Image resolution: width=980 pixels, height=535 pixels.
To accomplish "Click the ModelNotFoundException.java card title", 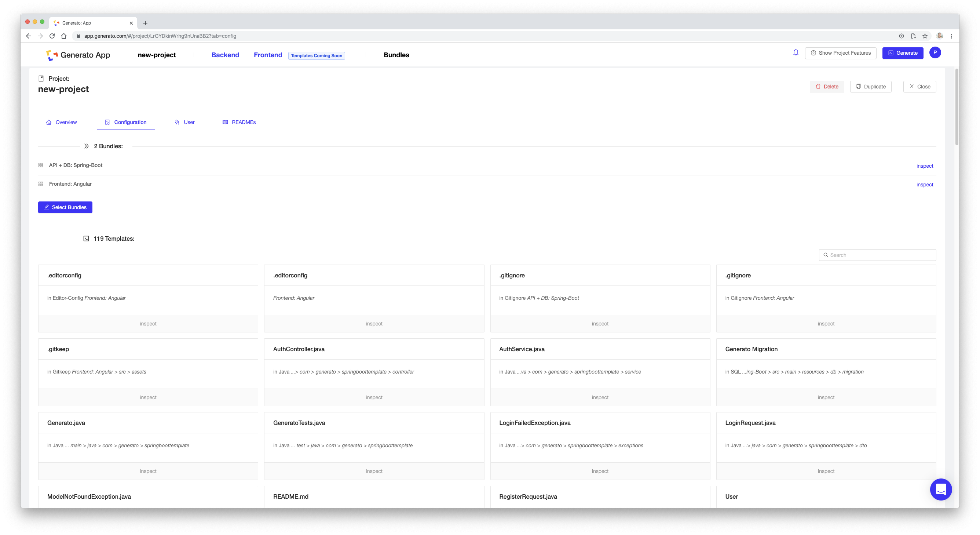I will [x=89, y=496].
